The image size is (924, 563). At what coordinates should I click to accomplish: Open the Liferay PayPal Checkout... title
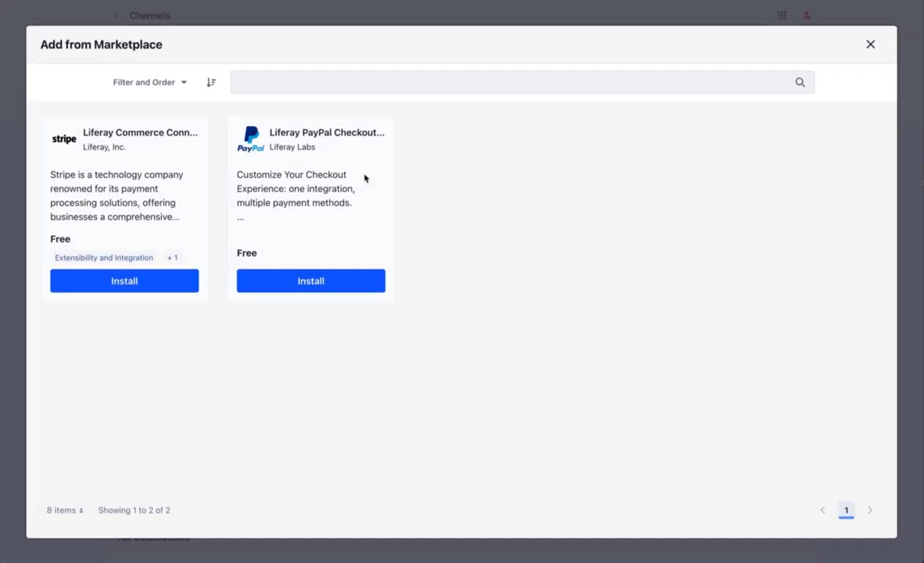[x=327, y=133]
